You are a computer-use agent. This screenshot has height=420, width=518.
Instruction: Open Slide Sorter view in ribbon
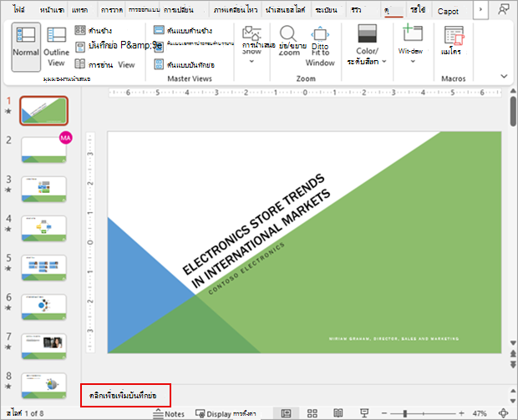94,30
